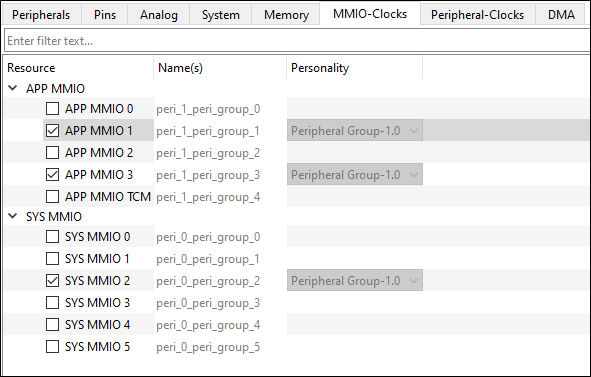Collapse the SYS MMIO group
This screenshot has height=377, width=591.
(x=13, y=216)
